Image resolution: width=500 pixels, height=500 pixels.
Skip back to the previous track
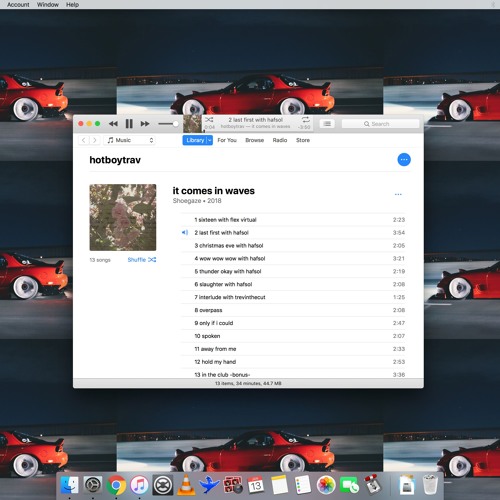pos(113,124)
